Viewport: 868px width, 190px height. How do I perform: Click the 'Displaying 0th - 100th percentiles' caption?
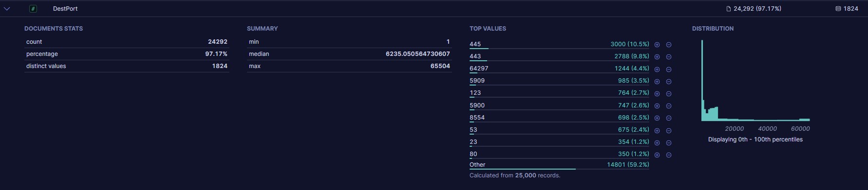(x=755, y=139)
